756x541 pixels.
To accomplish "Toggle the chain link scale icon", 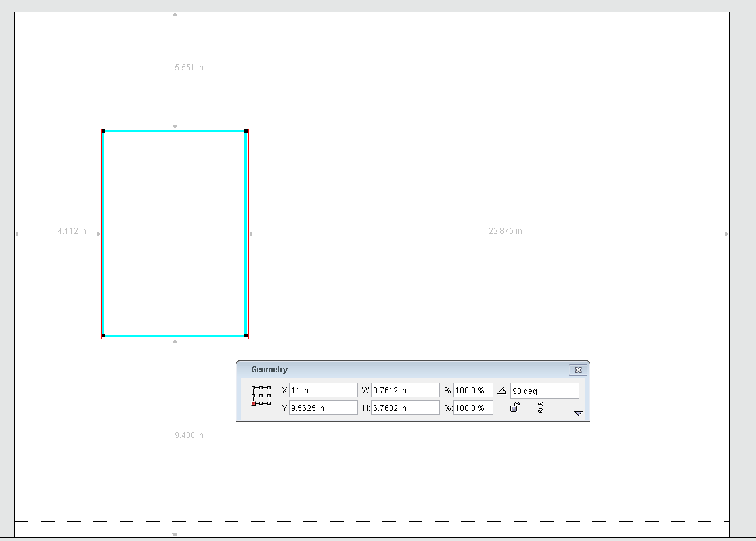I will coord(541,408).
